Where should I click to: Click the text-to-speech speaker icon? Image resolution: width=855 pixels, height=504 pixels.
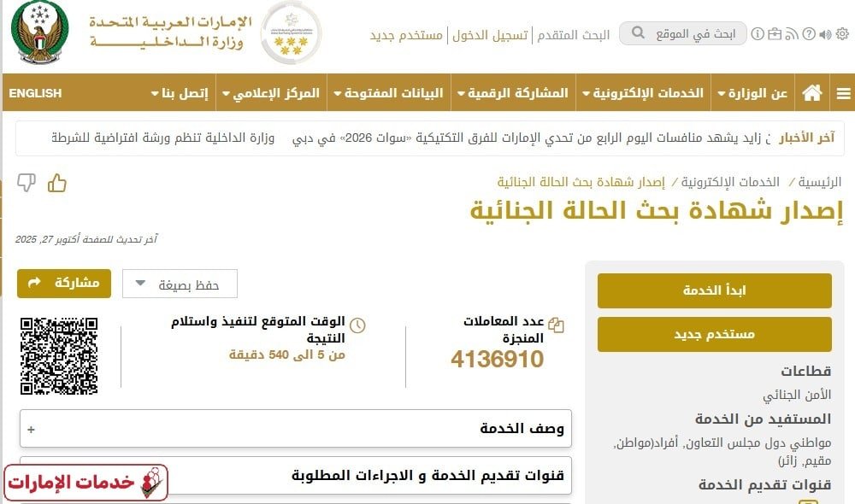(824, 33)
